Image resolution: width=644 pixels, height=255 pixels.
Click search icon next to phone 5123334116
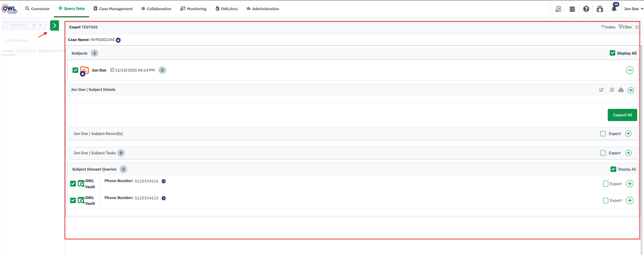point(164,181)
